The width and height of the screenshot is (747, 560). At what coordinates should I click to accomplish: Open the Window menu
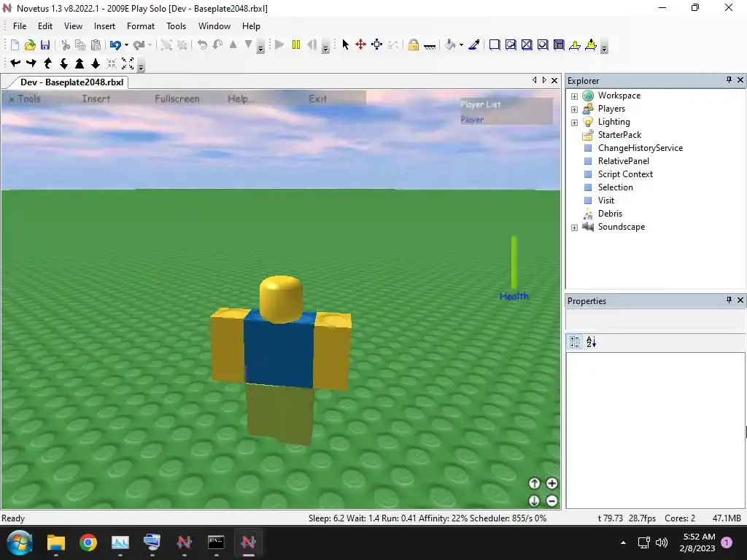pos(214,26)
